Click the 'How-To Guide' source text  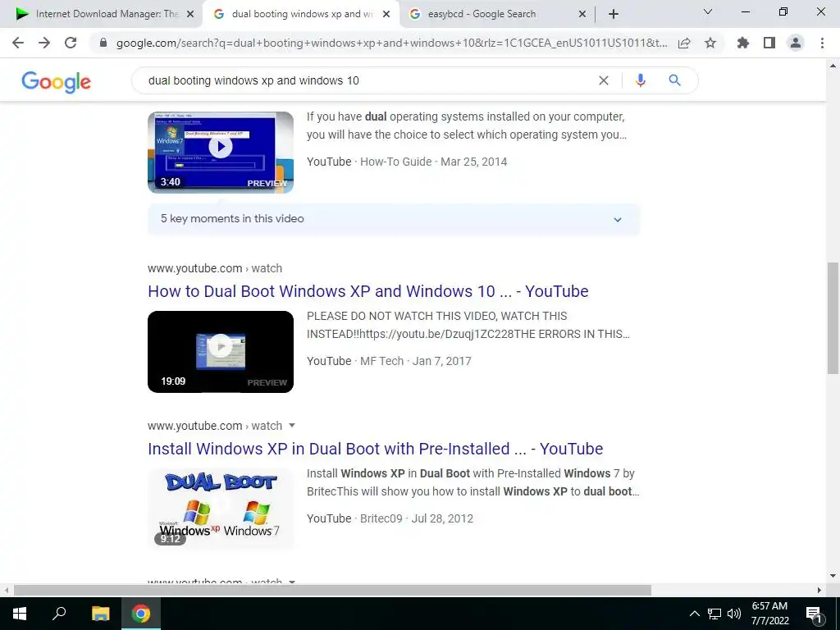point(396,162)
